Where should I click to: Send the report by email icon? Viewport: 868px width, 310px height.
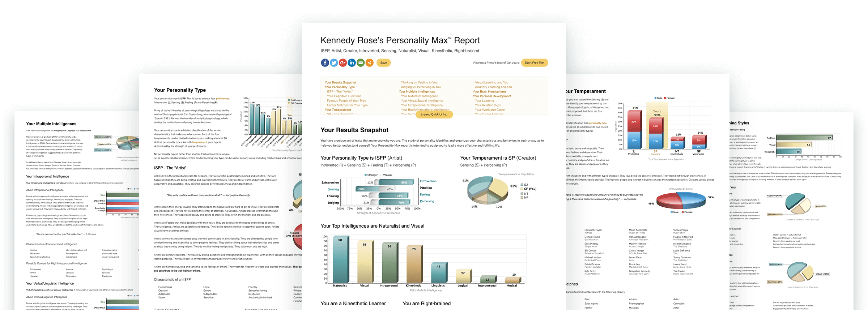coord(361,63)
